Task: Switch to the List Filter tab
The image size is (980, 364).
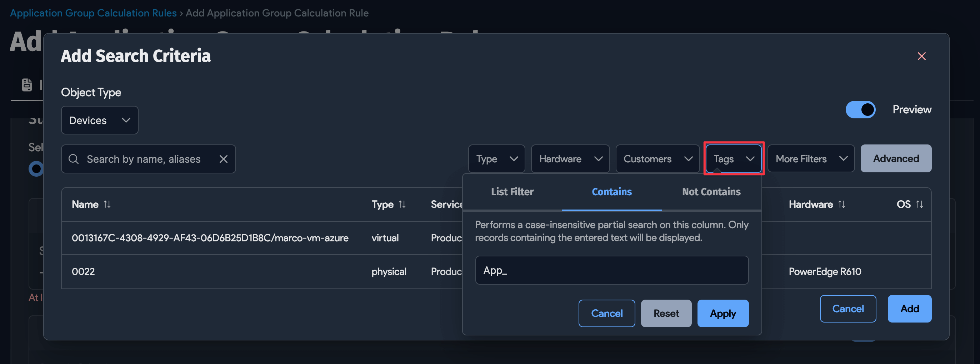Action: tap(512, 192)
